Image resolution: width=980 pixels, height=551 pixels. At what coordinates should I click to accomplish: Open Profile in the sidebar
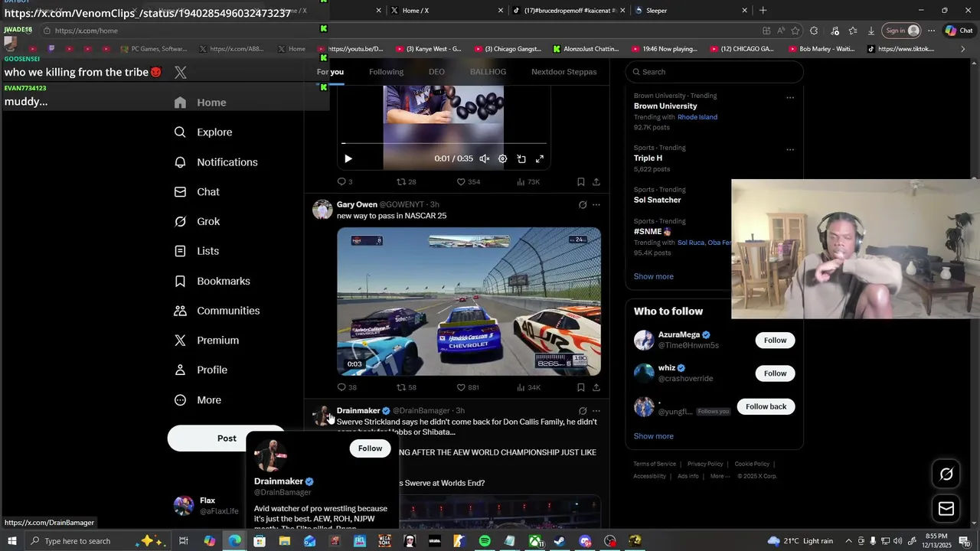point(201,370)
